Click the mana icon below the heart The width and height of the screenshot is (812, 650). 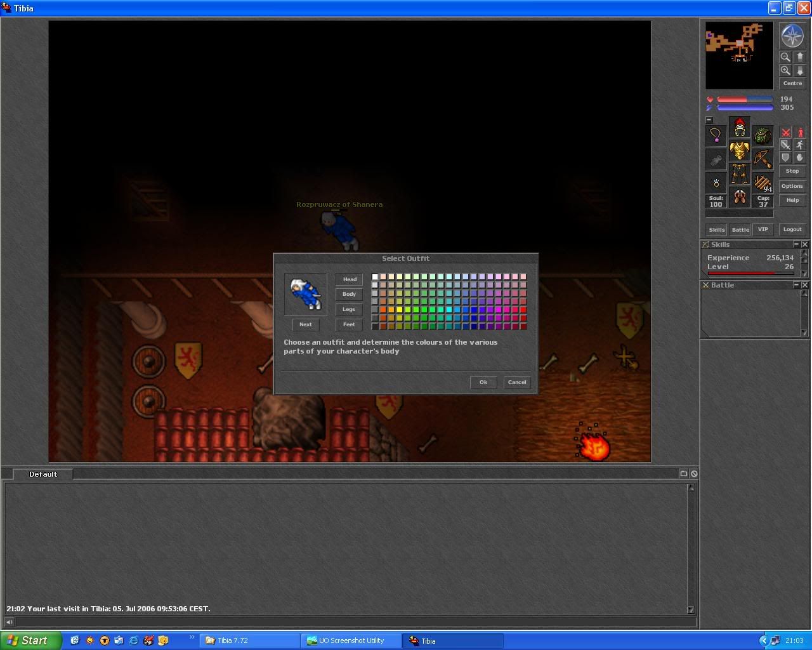(710, 108)
